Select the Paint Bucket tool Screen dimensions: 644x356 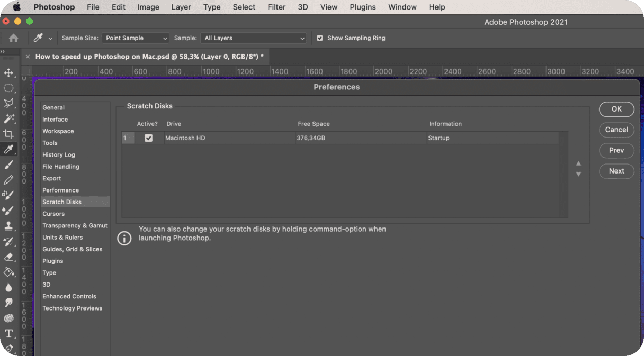pyautogui.click(x=8, y=272)
